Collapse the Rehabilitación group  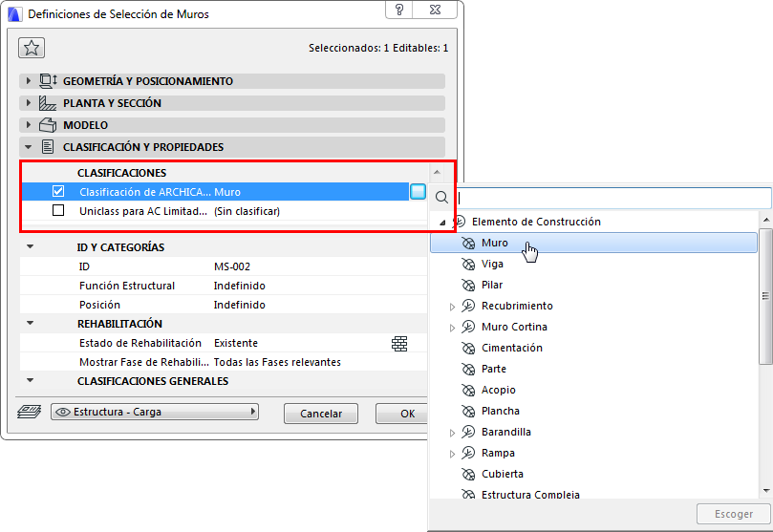(30, 323)
